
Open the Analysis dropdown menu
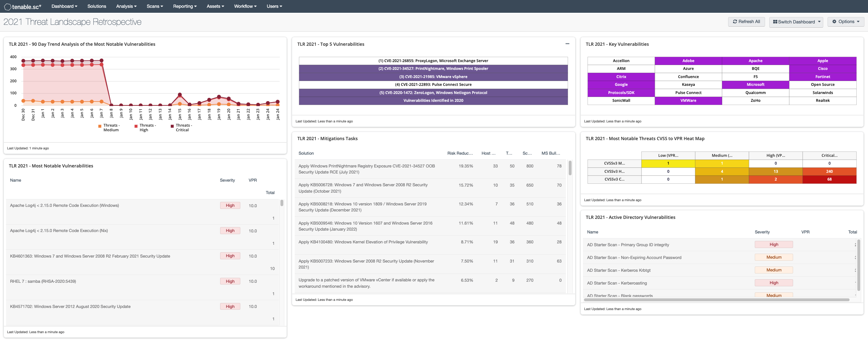[x=126, y=6]
